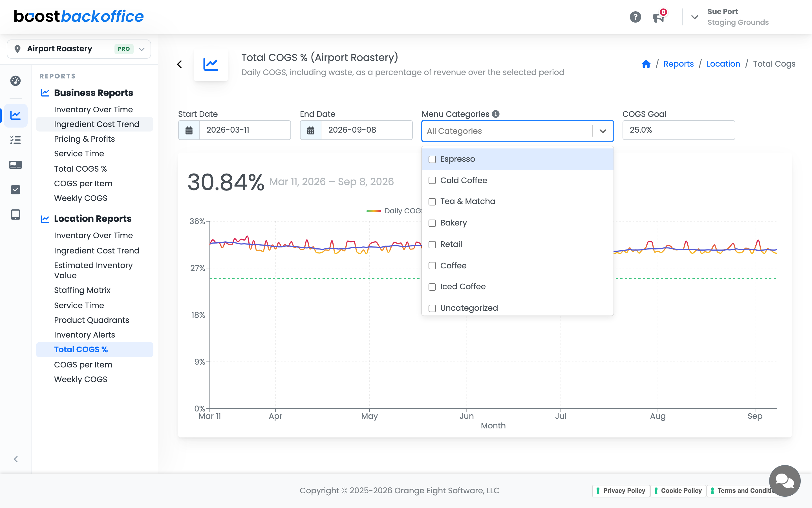The width and height of the screenshot is (812, 508).
Task: Click the Start Date calendar icon
Action: tap(189, 130)
